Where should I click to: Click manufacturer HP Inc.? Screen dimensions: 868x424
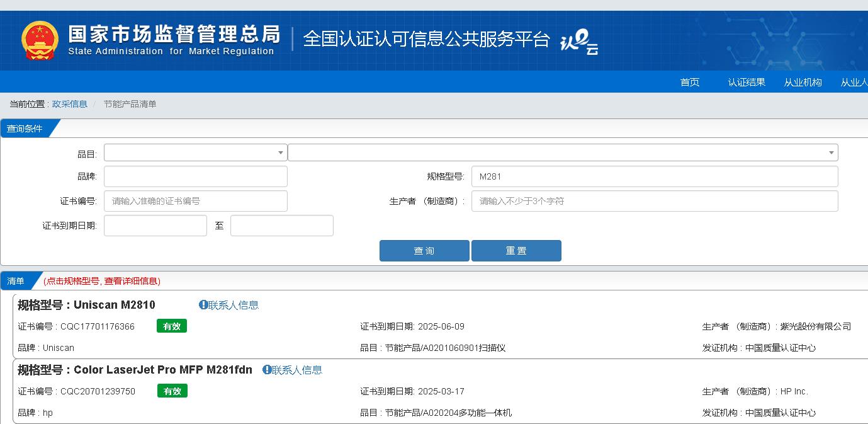point(794,391)
